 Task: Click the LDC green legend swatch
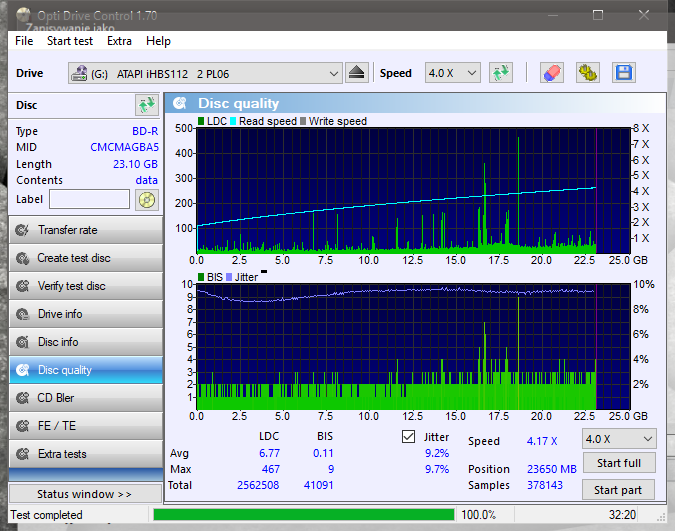click(x=201, y=121)
